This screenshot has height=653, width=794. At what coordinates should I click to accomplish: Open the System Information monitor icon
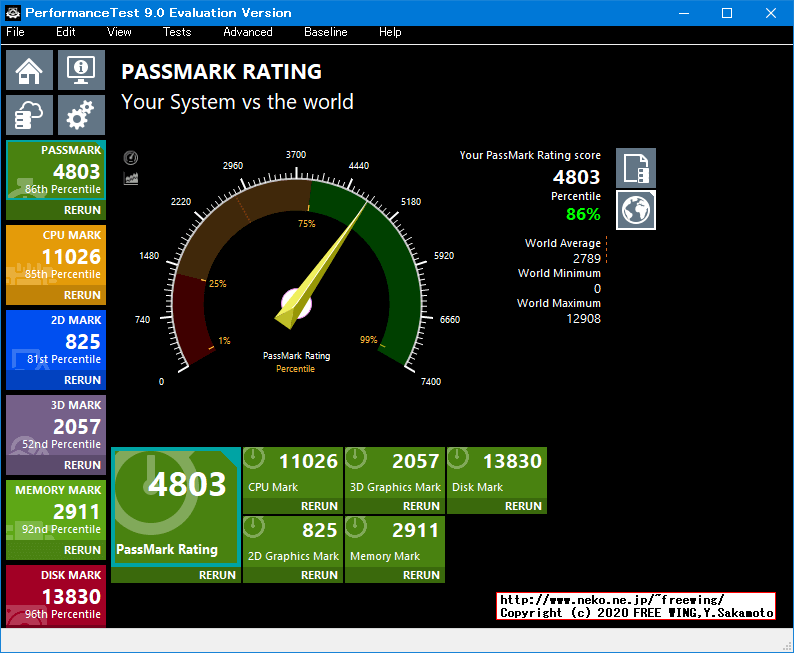coord(81,70)
